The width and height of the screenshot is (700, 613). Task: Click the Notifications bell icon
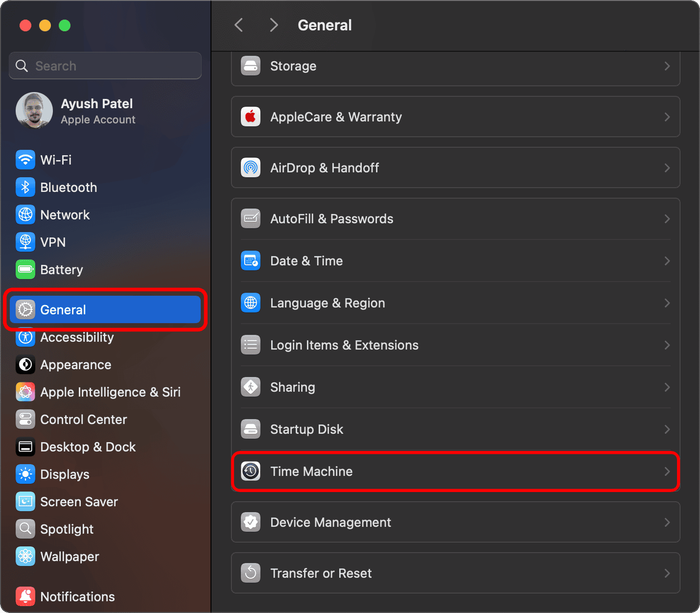25,596
